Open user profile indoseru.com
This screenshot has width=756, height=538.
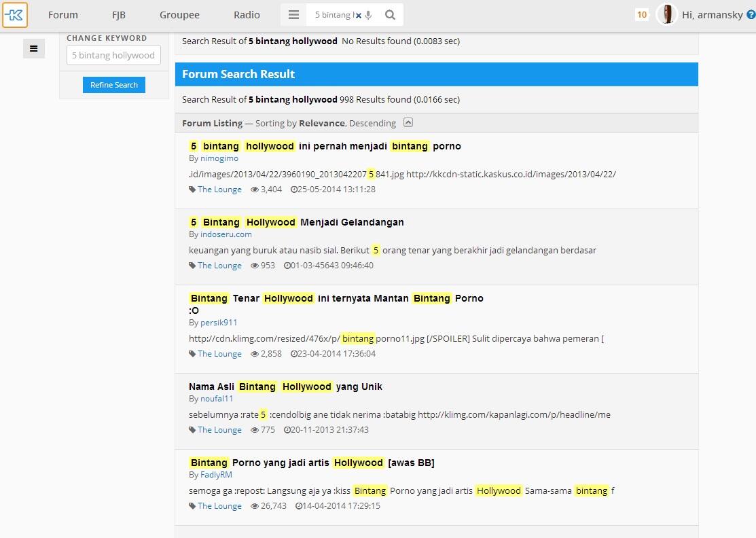tap(226, 234)
